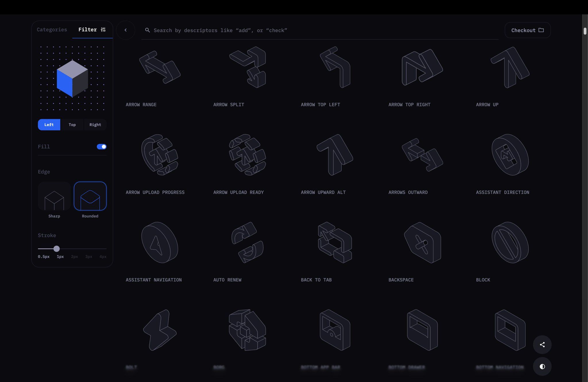This screenshot has width=588, height=382.
Task: Disable the Fill toggle switch
Action: (101, 147)
